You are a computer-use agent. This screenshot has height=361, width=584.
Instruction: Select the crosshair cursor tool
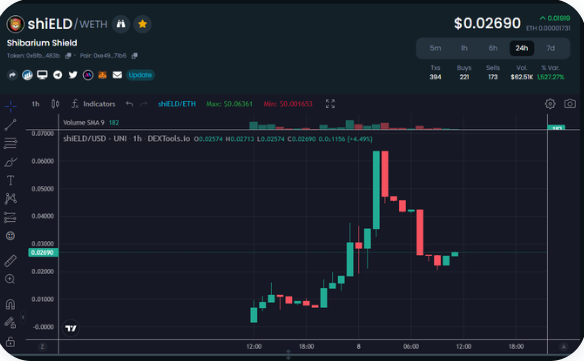pos(10,106)
